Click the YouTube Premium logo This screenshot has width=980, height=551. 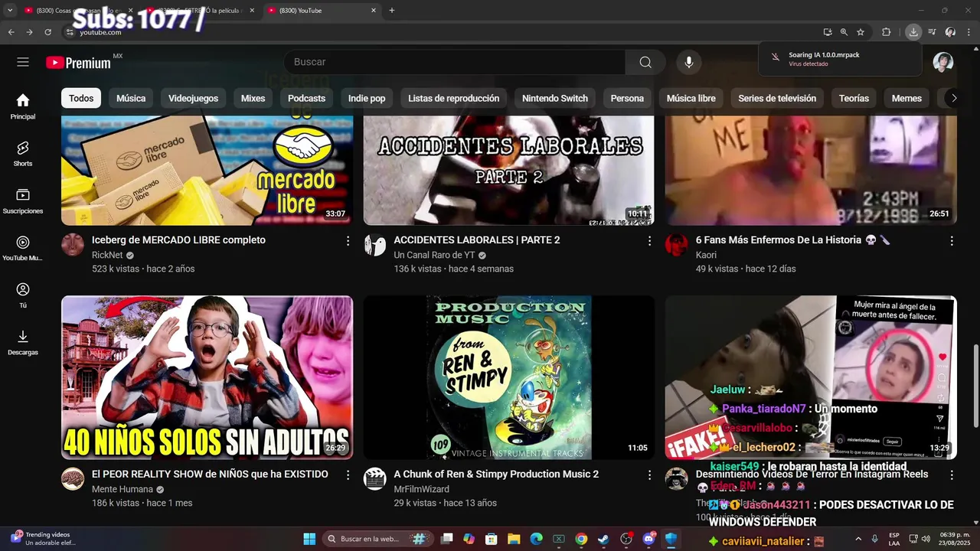[x=79, y=63]
